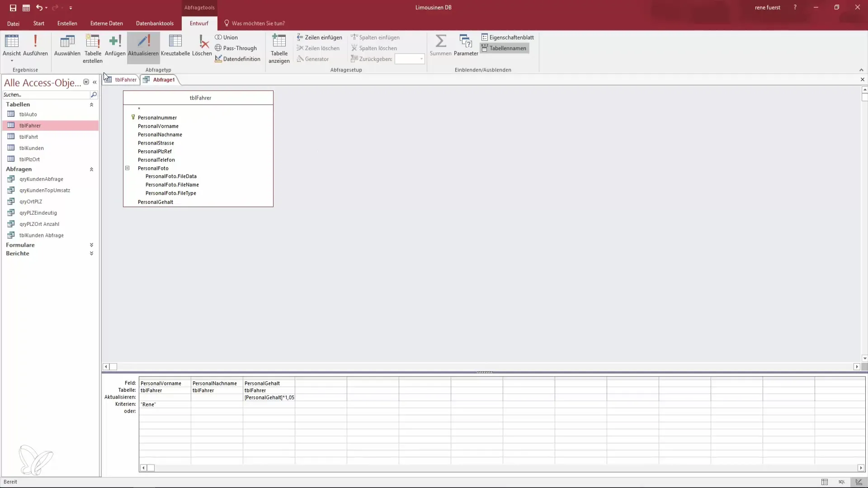868x488 pixels.
Task: Toggle the Eigenschaftenblatt pane
Action: (x=508, y=38)
